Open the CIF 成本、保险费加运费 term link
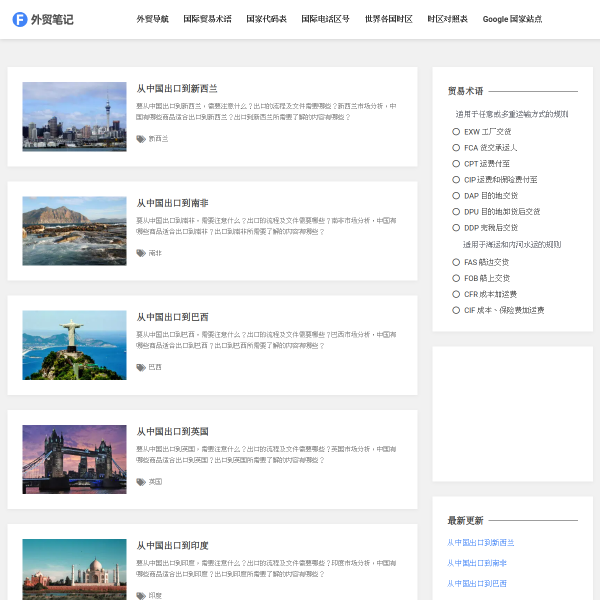The height and width of the screenshot is (600, 600). pyautogui.click(x=504, y=310)
